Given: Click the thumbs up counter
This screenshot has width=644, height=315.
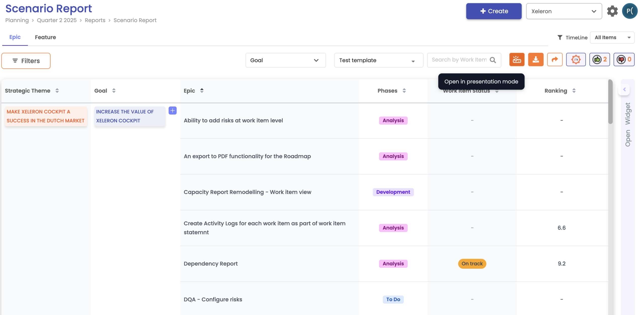Looking at the screenshot, I should pos(599,60).
